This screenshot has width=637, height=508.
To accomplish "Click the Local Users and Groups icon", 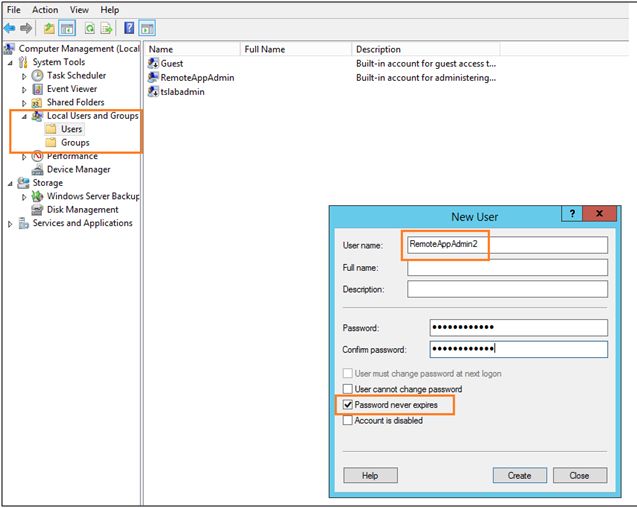I will [37, 116].
